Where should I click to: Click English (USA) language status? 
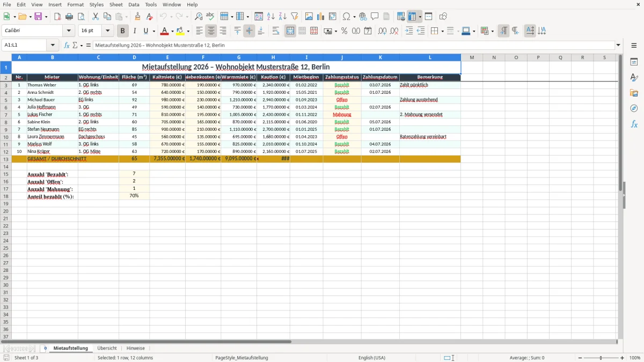(372, 358)
